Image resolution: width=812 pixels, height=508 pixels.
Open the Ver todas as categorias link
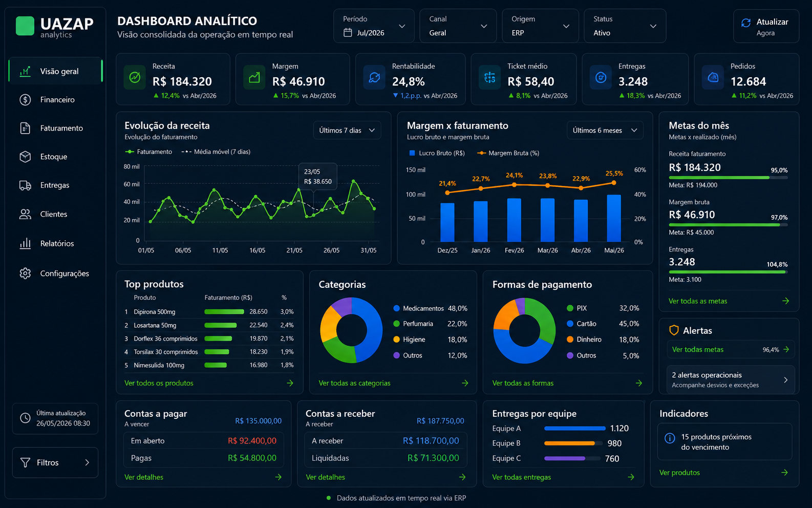tap(354, 383)
